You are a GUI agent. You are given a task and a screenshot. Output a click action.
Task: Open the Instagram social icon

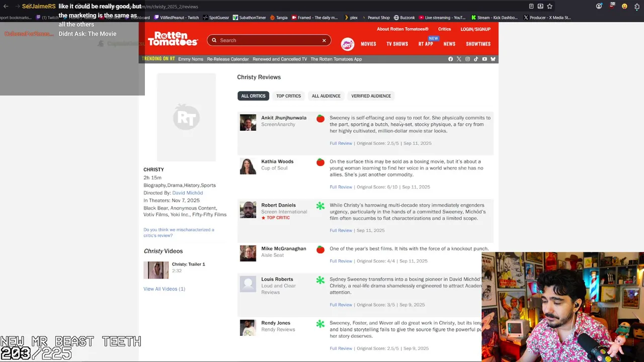click(467, 59)
